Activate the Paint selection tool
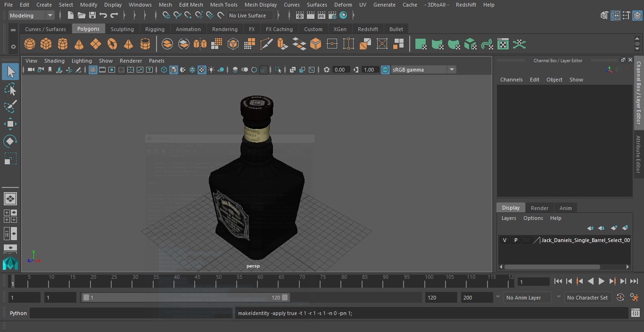Image resolution: width=644 pixels, height=332 pixels. (10, 106)
